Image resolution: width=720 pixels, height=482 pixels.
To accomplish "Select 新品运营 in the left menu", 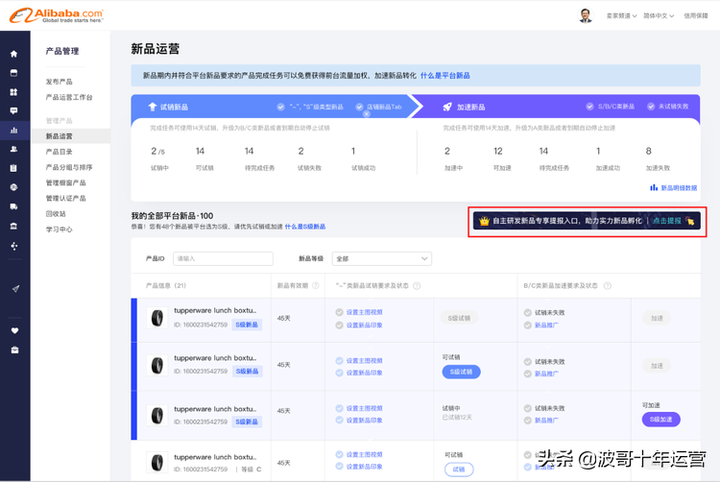I will click(x=70, y=136).
